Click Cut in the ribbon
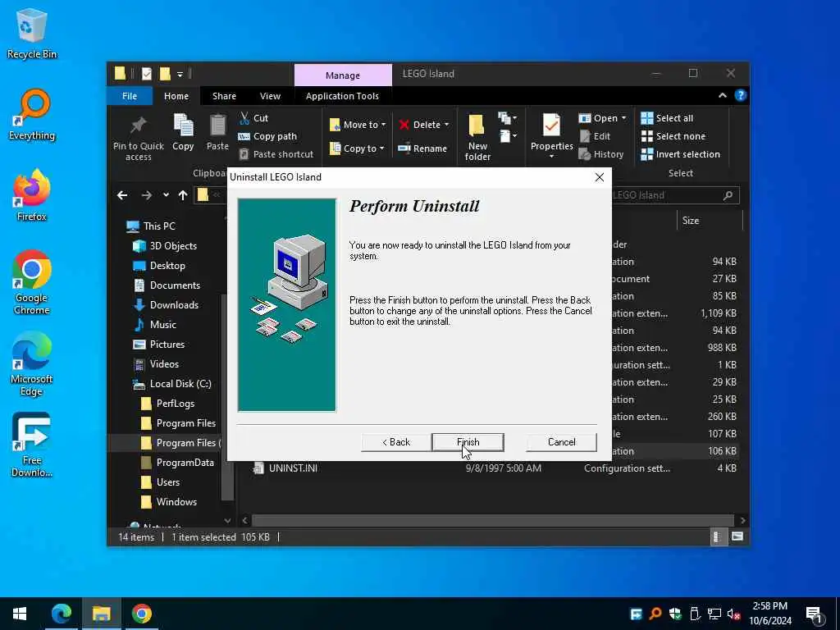Viewport: 840px width, 630px height. pos(253,118)
